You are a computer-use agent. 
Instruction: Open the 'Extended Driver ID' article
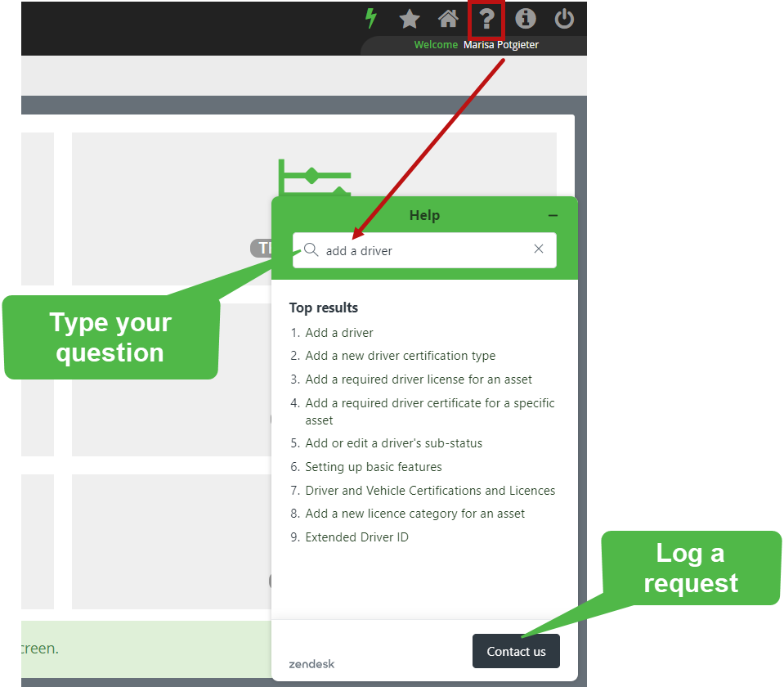click(356, 537)
